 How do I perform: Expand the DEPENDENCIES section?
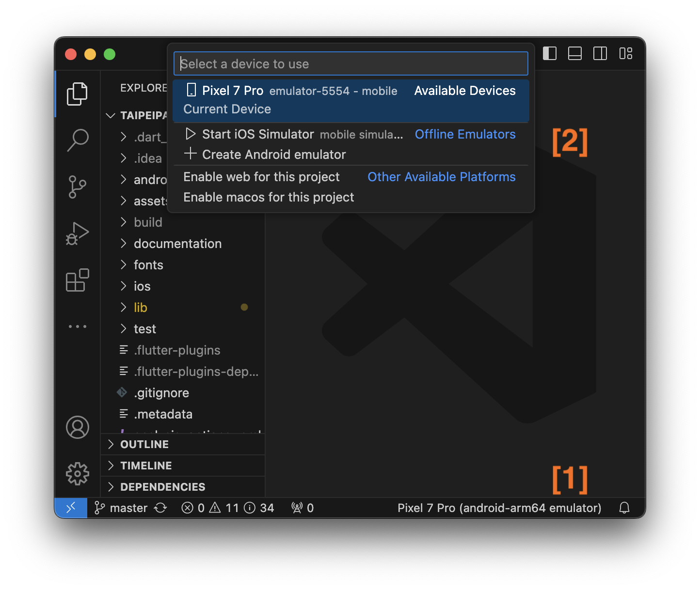tap(183, 487)
